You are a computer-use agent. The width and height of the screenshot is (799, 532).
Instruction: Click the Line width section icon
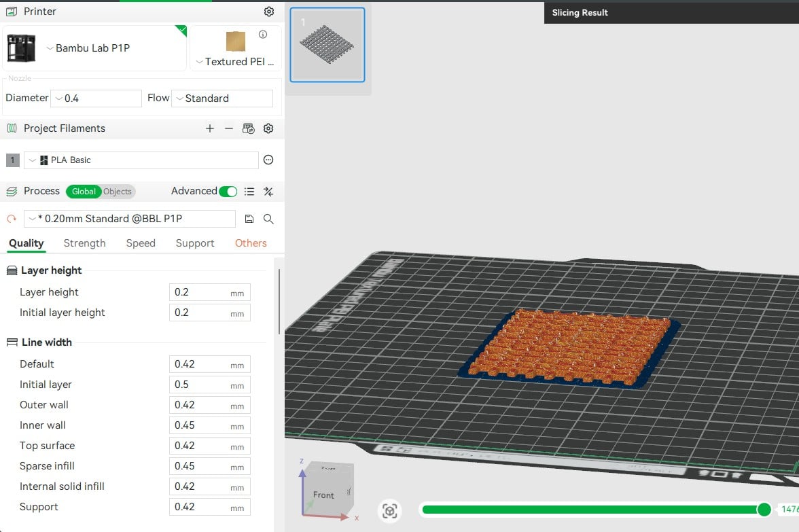pyautogui.click(x=12, y=342)
